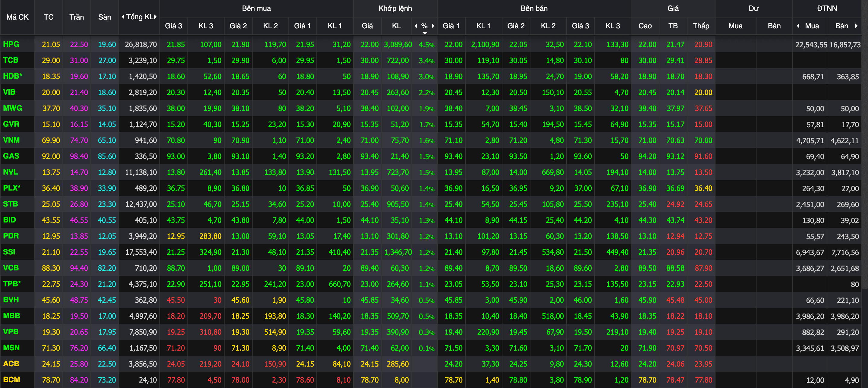
Task: Click TCB ceiling price 31.00
Action: (x=79, y=60)
